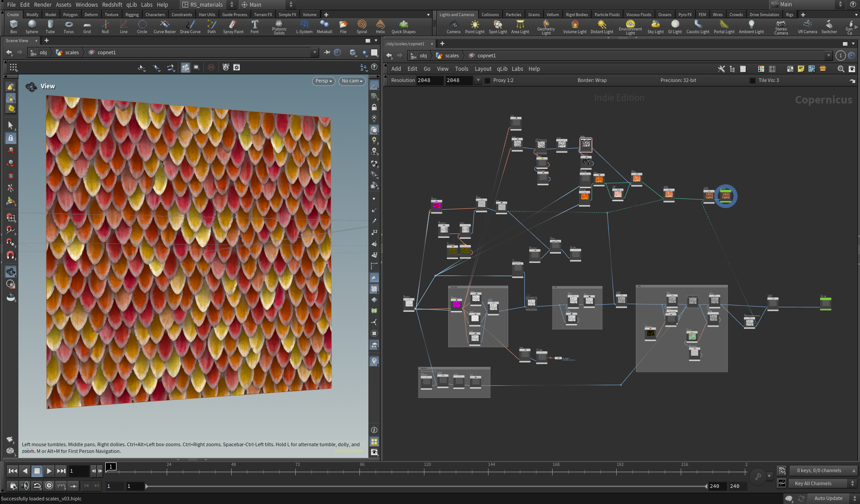Click the resolution width field
This screenshot has height=504, width=860.
click(x=430, y=81)
